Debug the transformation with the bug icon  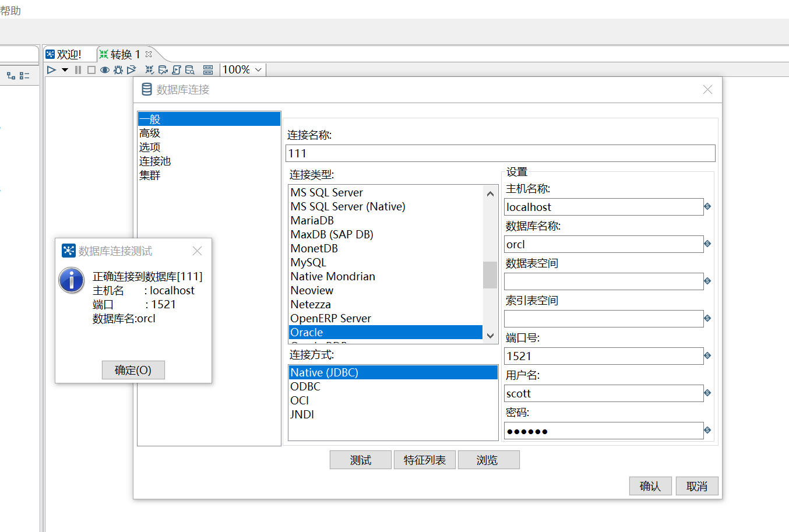(118, 69)
